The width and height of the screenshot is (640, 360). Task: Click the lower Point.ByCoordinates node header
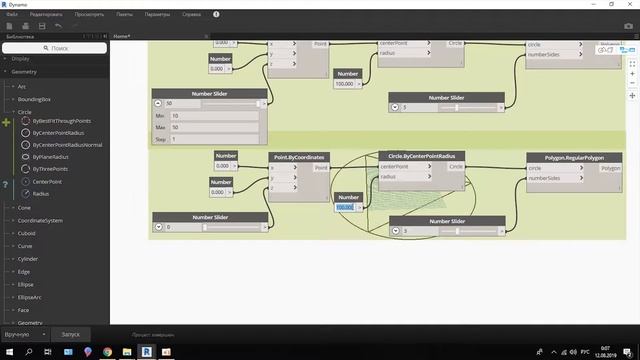click(x=299, y=157)
